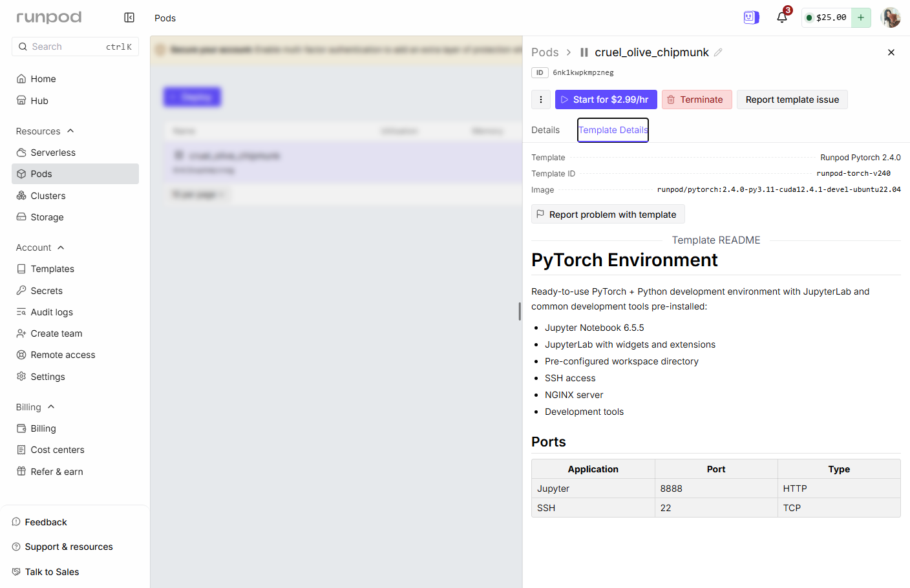Open the user avatar menu
Image resolution: width=910 pixels, height=588 pixels.
891,17
